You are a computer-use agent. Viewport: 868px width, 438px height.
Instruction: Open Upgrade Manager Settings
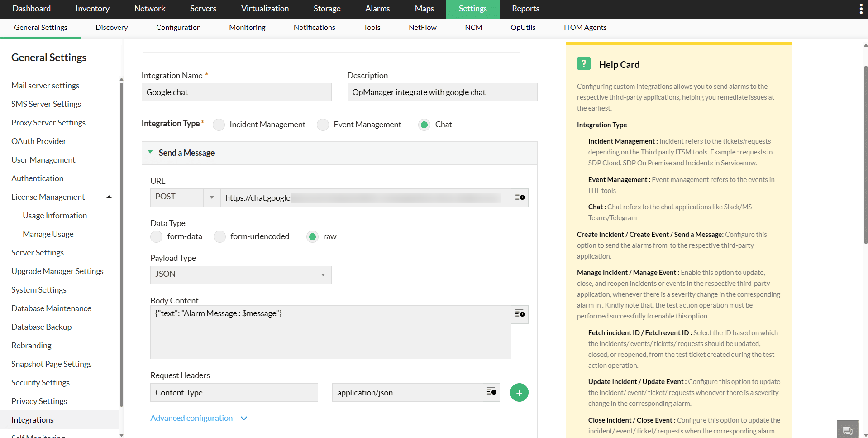[x=57, y=271]
